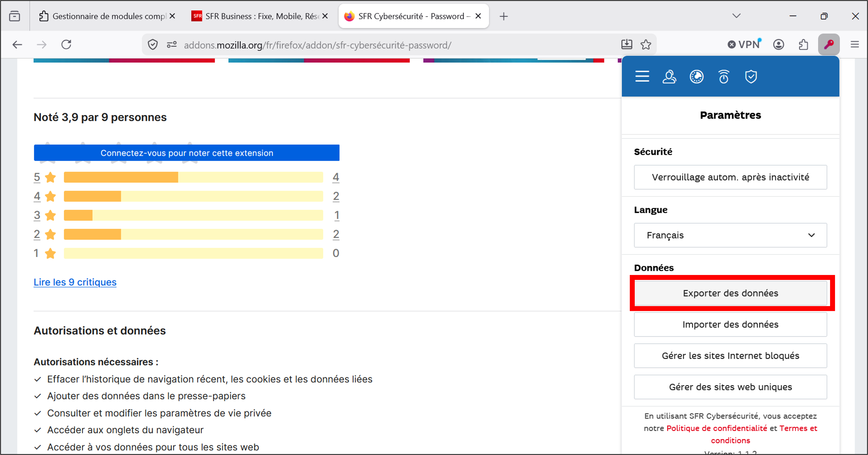Expand the list all tabs chevron

[x=737, y=16]
